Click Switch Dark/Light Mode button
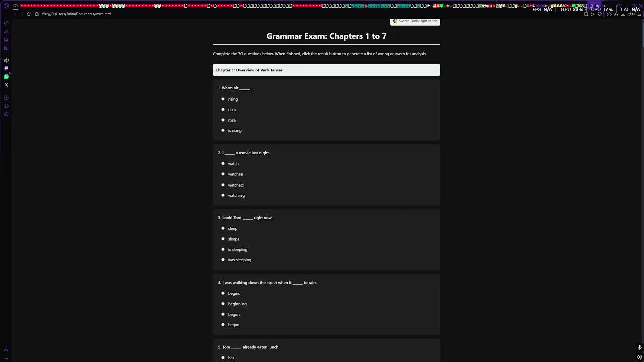Screen dimensions: 644x362 coord(415,21)
